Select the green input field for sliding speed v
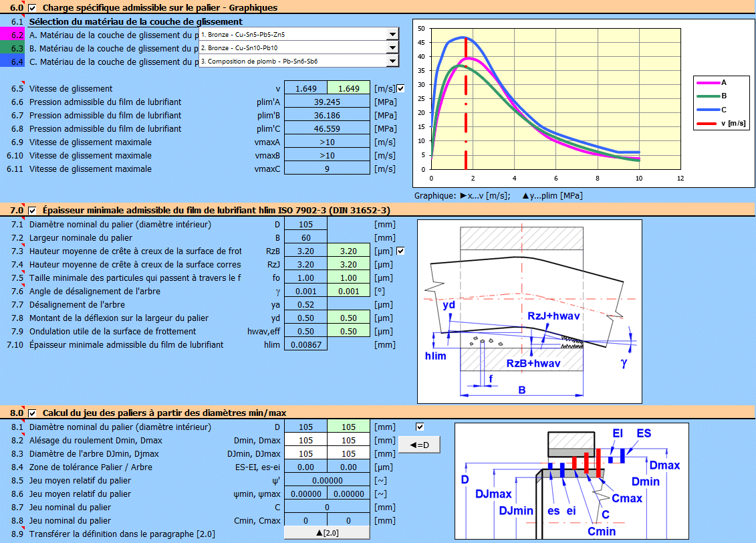 (348, 89)
